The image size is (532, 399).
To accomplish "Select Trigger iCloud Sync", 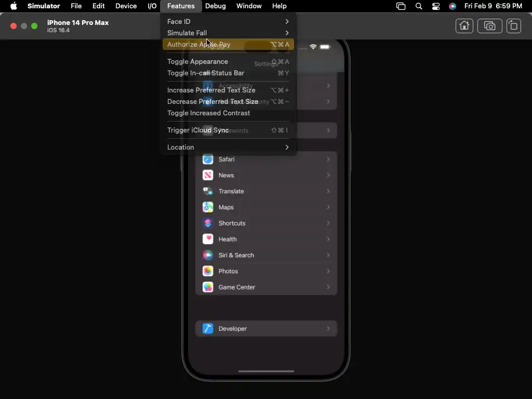I will pos(229,130).
